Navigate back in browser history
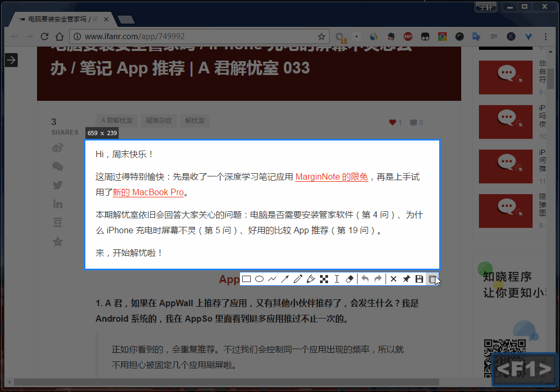The height and width of the screenshot is (392, 560). pos(14,36)
